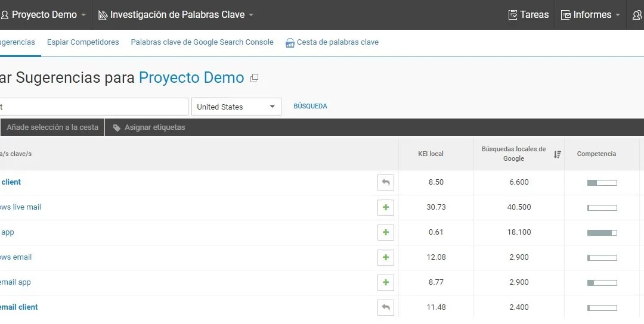Open project link icon beside Proyecto Demo title
This screenshot has height=324, width=644.
(255, 78)
